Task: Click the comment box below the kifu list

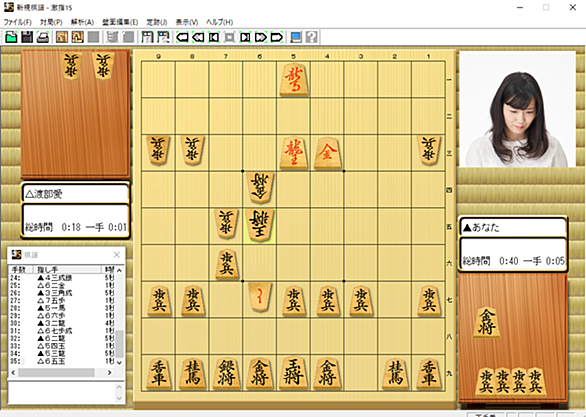Action: [x=62, y=393]
